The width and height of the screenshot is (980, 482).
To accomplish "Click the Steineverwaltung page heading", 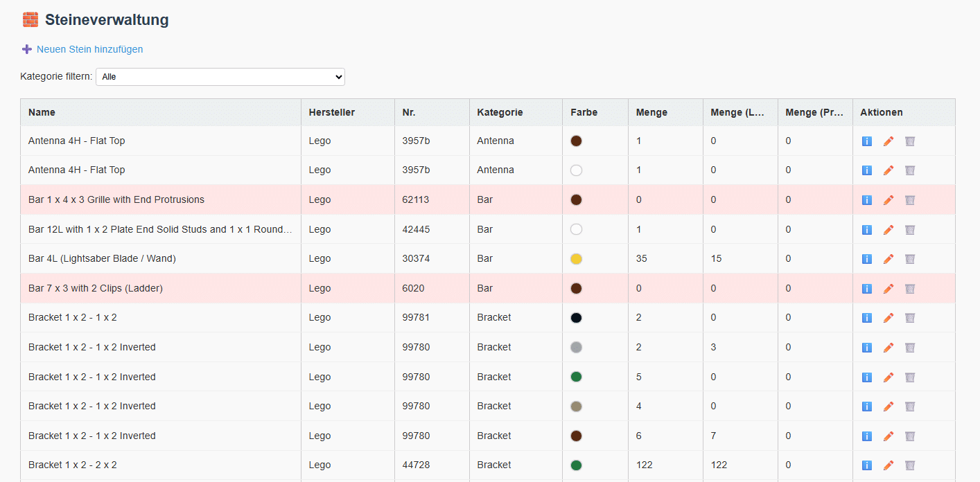I will 107,19.
